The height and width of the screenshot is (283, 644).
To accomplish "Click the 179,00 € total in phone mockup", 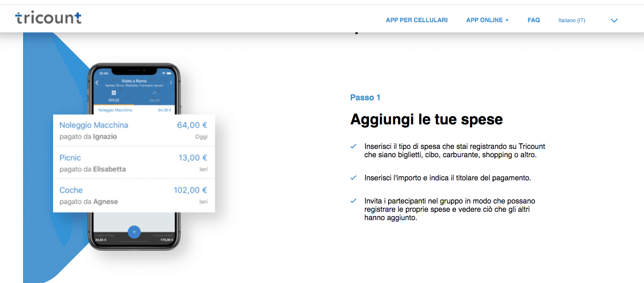I will click(x=167, y=240).
